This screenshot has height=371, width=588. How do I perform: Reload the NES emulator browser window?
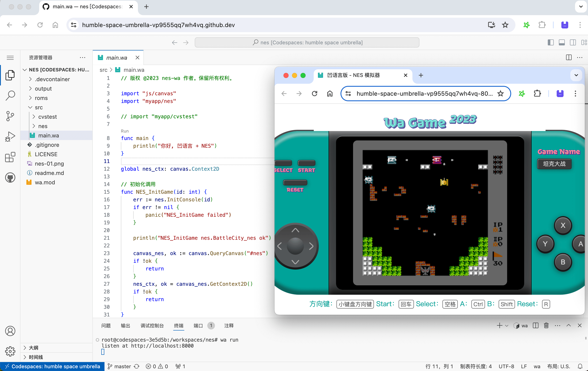[315, 94]
